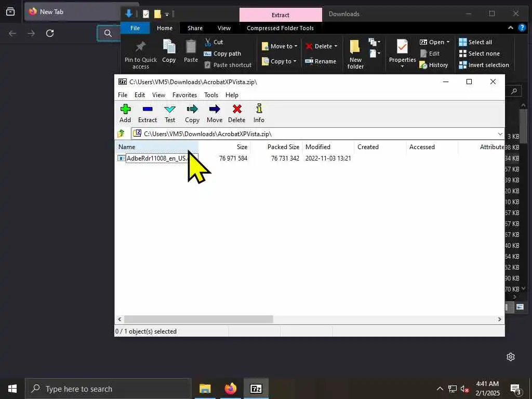Click the 7-Zip scrollbar left arrow
The image size is (532, 399).
tap(119, 320)
